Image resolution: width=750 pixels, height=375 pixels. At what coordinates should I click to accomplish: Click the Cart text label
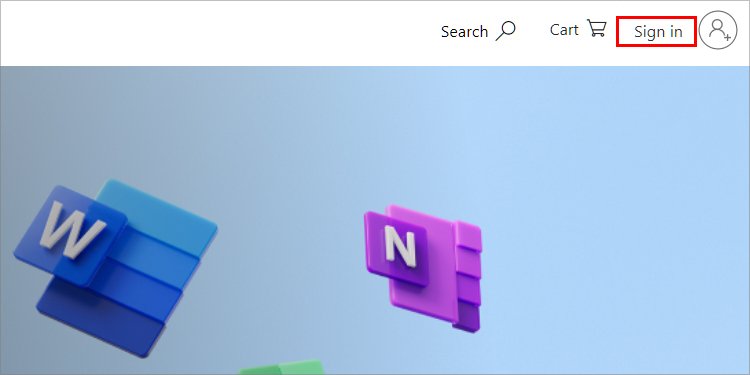(x=564, y=30)
